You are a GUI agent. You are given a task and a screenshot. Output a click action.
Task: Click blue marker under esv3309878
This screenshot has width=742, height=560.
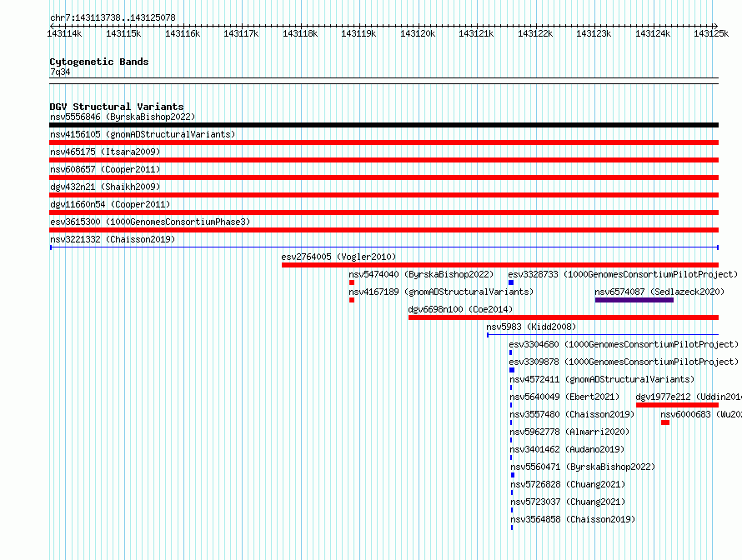512,370
